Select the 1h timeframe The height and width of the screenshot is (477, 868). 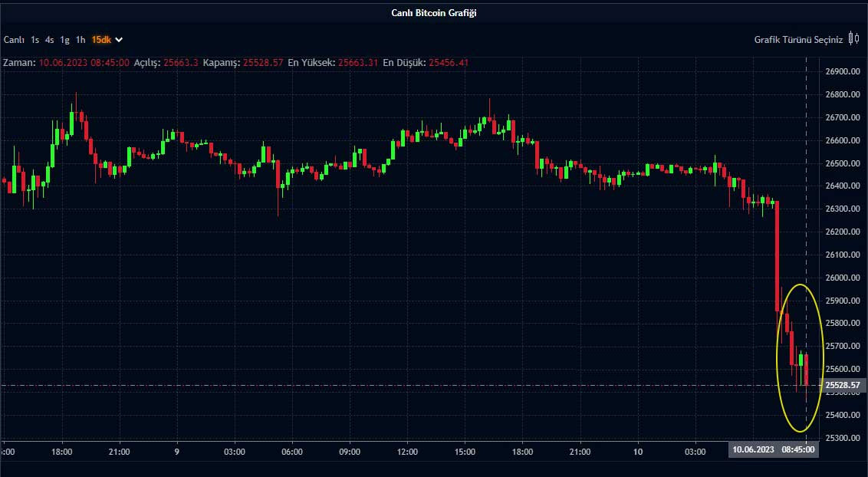[x=81, y=39]
